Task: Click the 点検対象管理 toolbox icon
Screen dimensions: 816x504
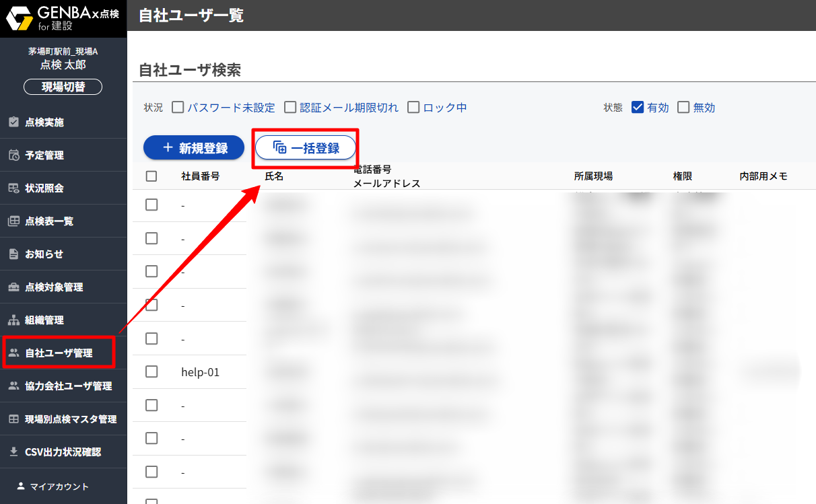Action: point(13,287)
